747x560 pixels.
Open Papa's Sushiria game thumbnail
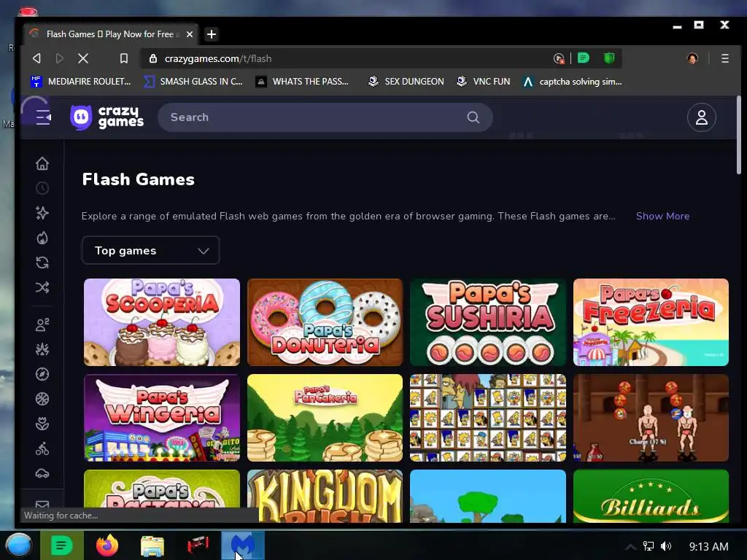(x=488, y=322)
